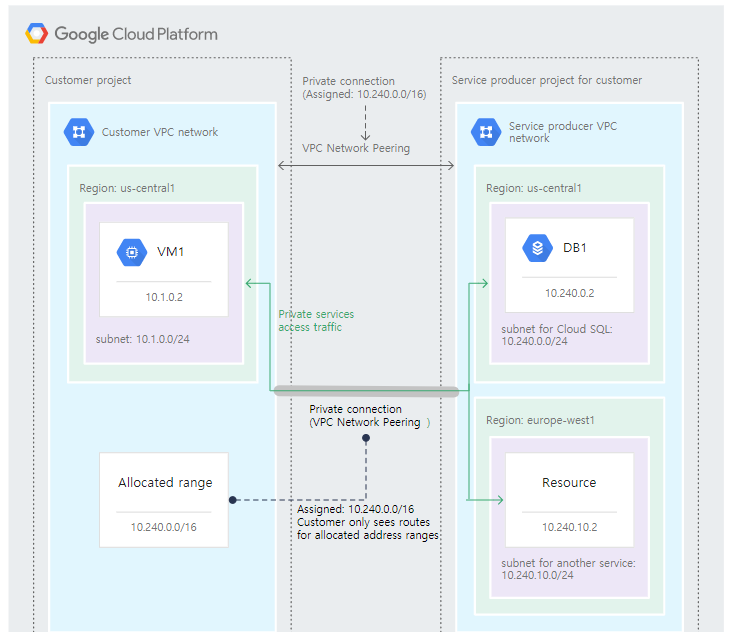Select the 'Customer VPC network' text
This screenshot has width=735, height=632.
point(160,132)
